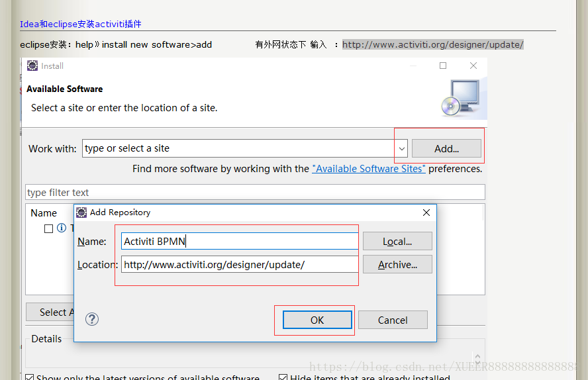Close the Add Repository dialog

[x=426, y=213]
